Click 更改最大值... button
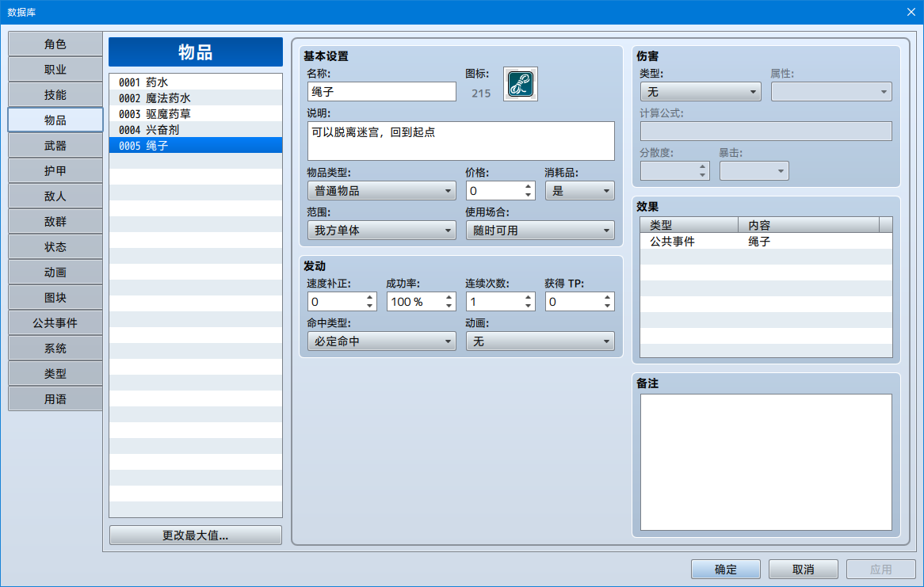Image resolution: width=924 pixels, height=587 pixels. [x=196, y=536]
